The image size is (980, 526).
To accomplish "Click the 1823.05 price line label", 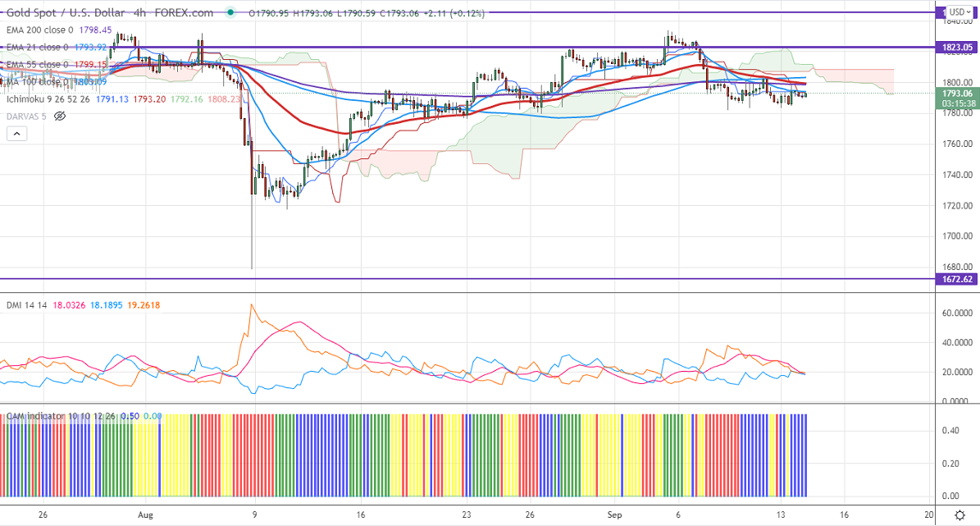I will [957, 47].
